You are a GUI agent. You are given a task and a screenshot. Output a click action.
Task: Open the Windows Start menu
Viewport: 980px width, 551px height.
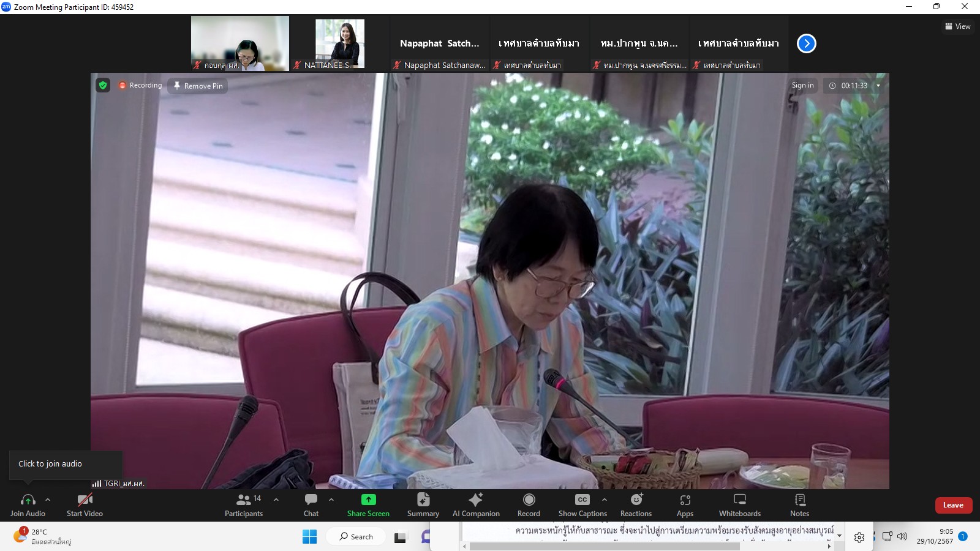(x=310, y=536)
